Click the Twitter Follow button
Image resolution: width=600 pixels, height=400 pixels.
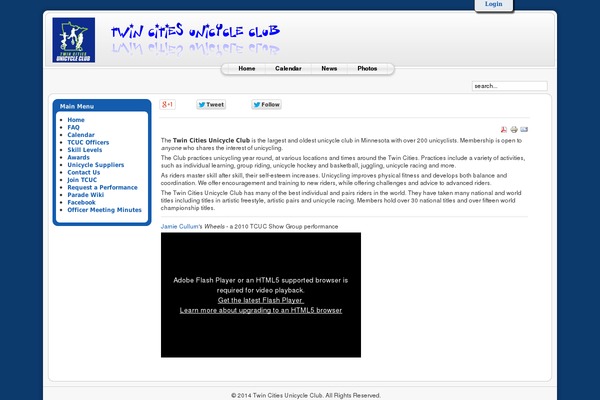point(266,104)
